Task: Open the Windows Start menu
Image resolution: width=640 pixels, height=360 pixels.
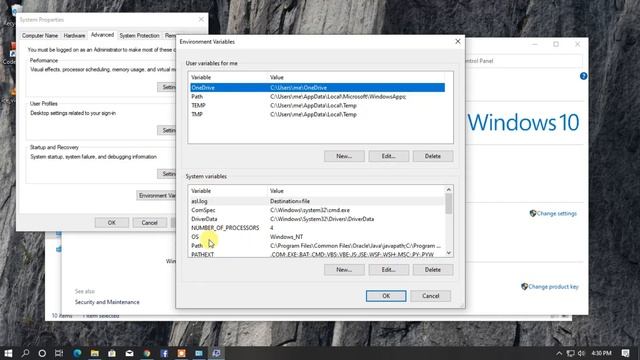Action: pos(8,353)
